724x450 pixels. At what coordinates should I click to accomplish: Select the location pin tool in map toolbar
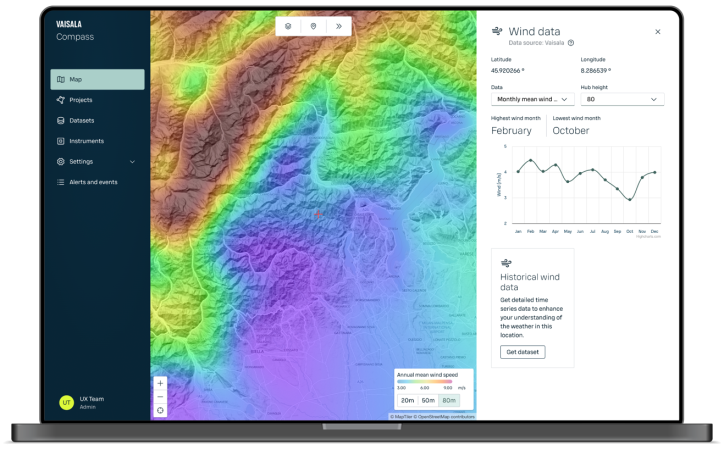(314, 26)
